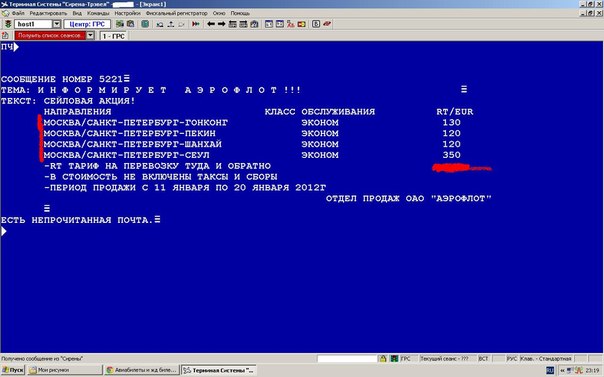Click the forward arrow toolbar icon
The image size is (604, 377).
(x=221, y=24)
